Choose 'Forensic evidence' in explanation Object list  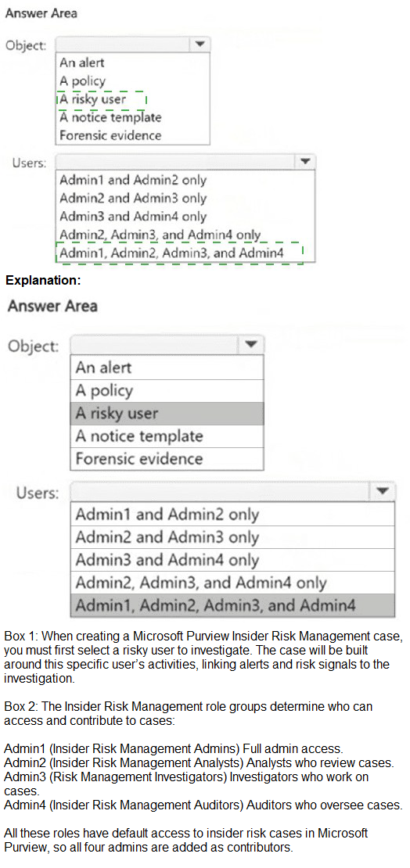click(x=167, y=459)
